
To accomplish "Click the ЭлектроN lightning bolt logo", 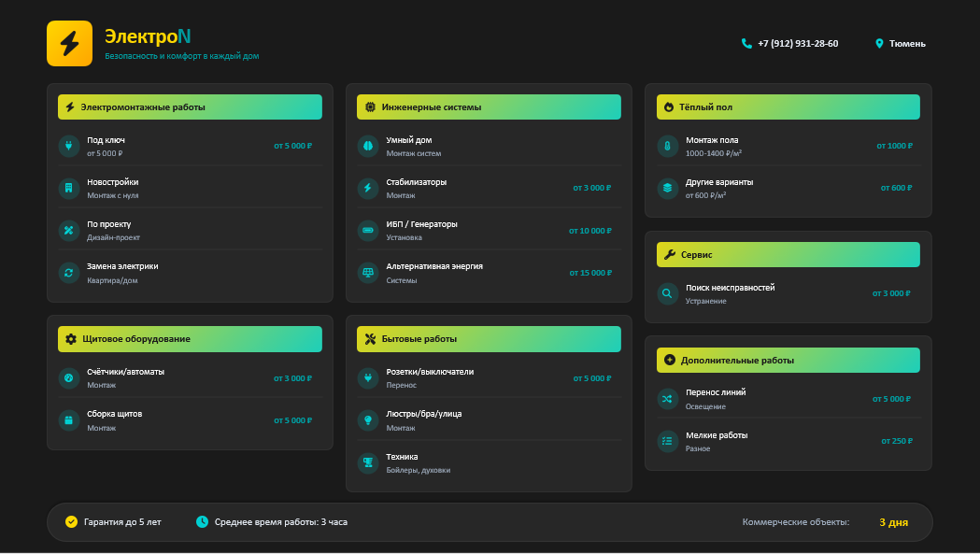I will 69,44.
